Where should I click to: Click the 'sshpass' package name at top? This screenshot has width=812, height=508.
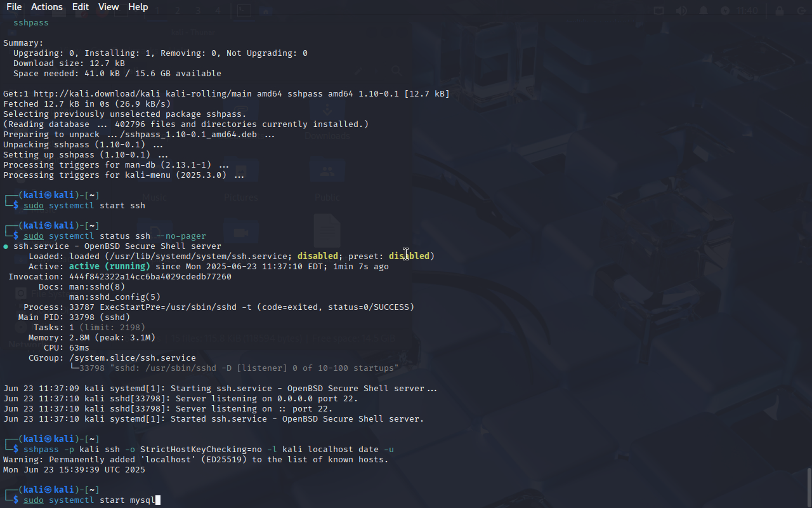pos(31,23)
